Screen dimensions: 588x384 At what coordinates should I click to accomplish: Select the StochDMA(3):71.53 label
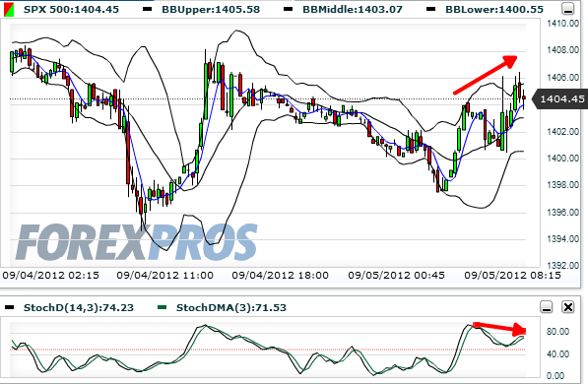click(x=231, y=308)
